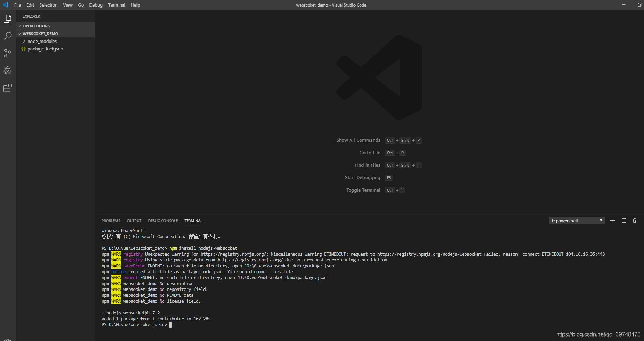Open package-lock.json file
Image resolution: width=644 pixels, height=341 pixels.
[x=55, y=49]
